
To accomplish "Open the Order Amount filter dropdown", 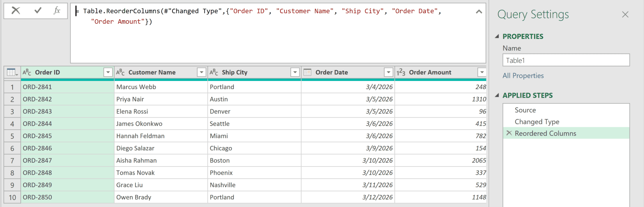I will coord(482,72).
